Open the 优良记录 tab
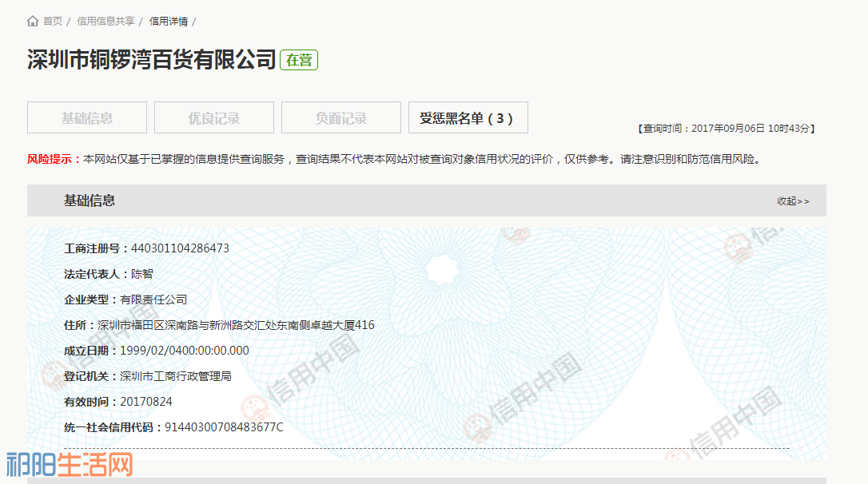 pos(214,117)
